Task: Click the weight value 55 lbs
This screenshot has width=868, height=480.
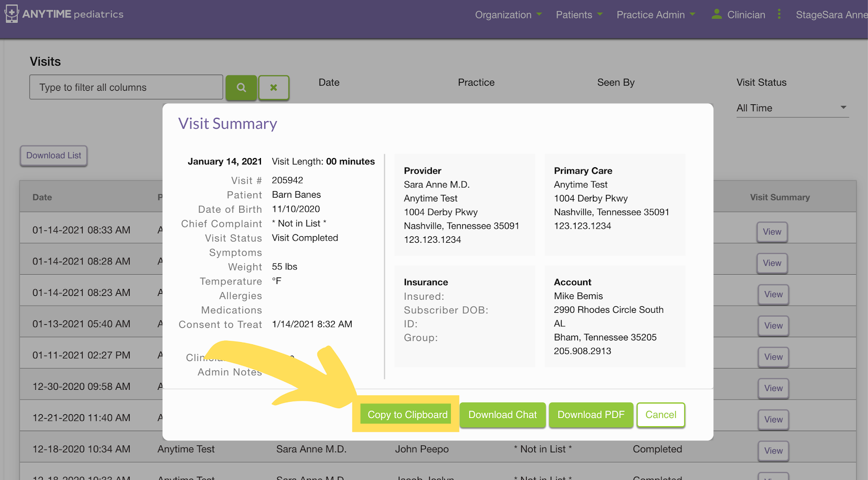Action: pos(284,267)
